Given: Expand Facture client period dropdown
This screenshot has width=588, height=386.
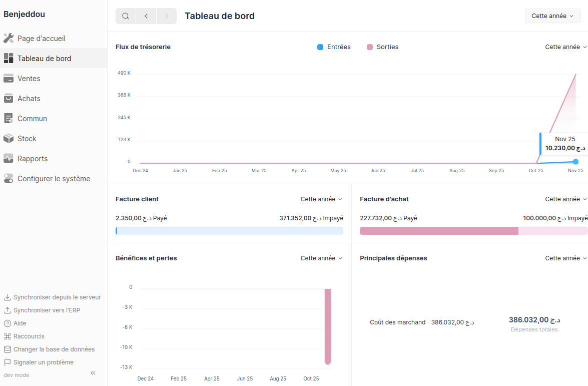Looking at the screenshot, I should [x=321, y=199].
